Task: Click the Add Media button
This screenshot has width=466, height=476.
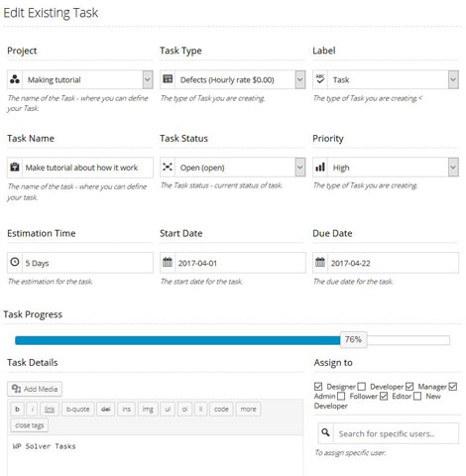Action: 35,389
